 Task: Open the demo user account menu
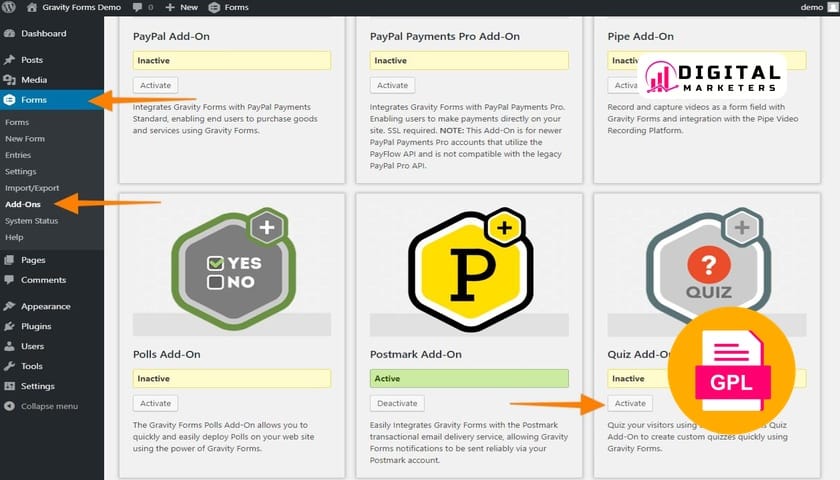tap(815, 7)
